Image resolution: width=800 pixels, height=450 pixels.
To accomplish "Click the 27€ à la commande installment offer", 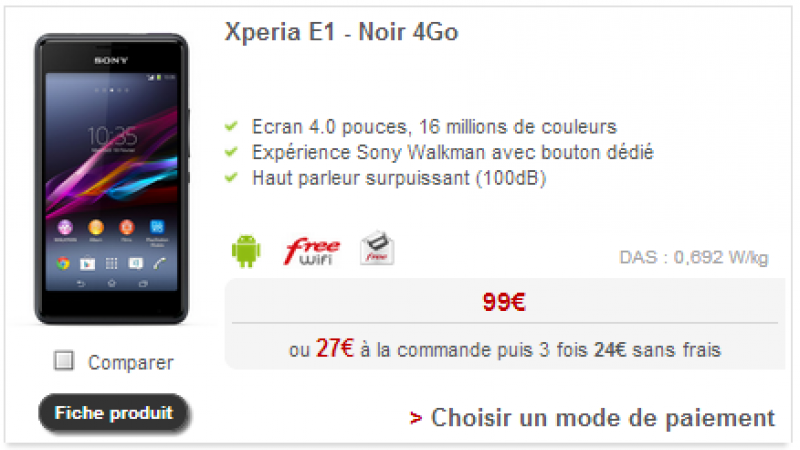I will click(x=505, y=349).
